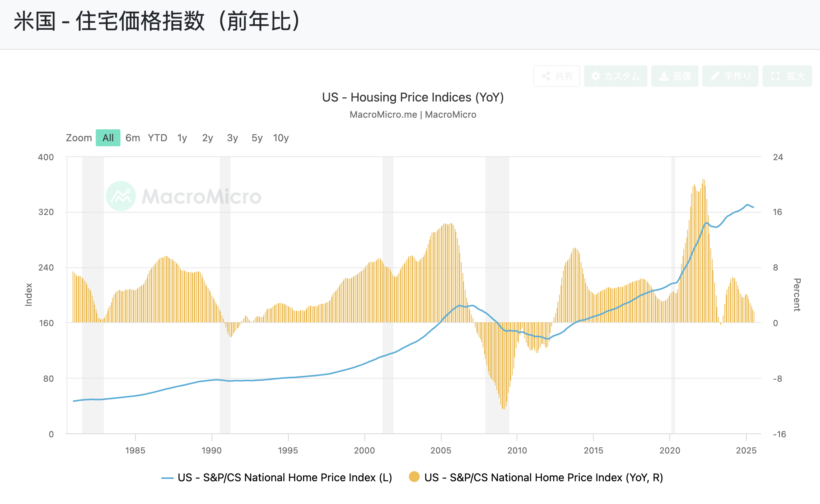Click the yellow legend dot for YoY
Image resolution: width=820 pixels, height=504 pixels.
pos(414,477)
